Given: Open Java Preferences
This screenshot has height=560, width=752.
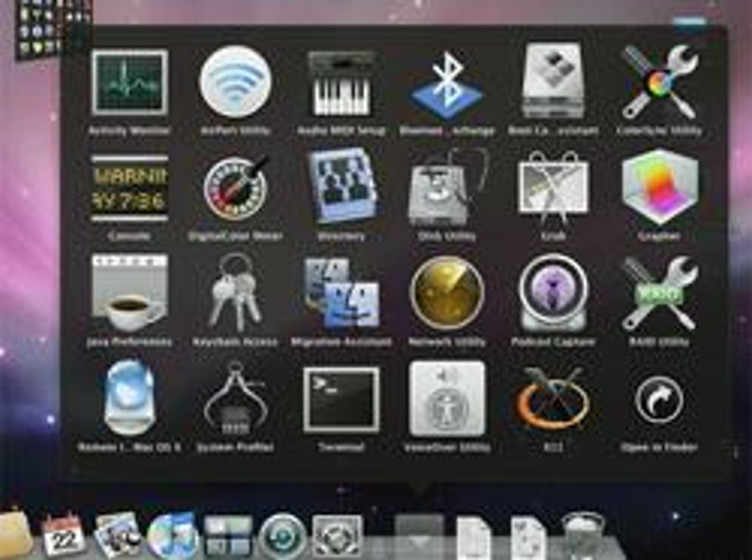Looking at the screenshot, I should pyautogui.click(x=130, y=292).
